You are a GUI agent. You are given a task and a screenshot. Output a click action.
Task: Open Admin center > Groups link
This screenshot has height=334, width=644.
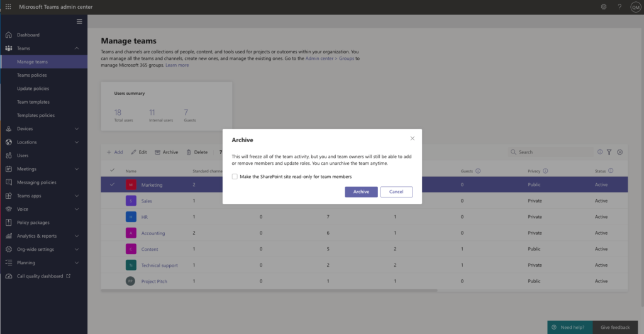click(x=330, y=58)
